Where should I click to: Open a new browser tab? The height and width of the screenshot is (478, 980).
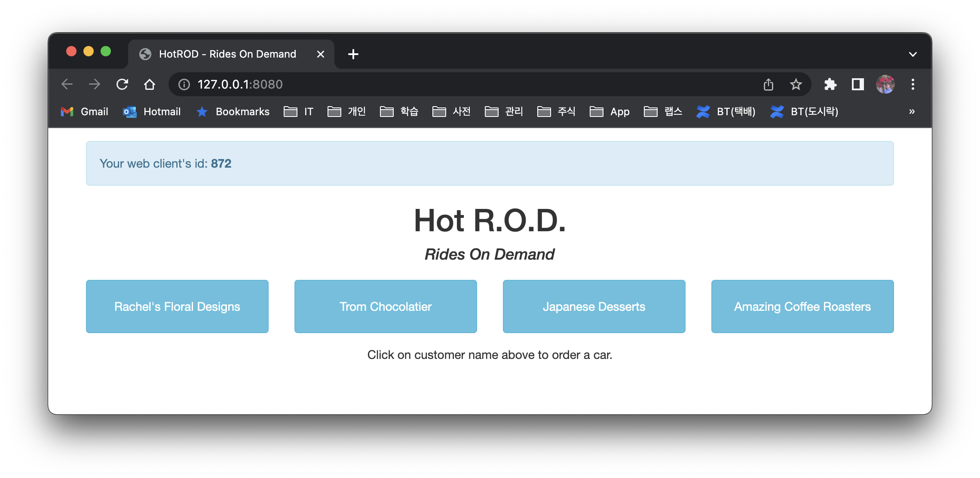353,54
